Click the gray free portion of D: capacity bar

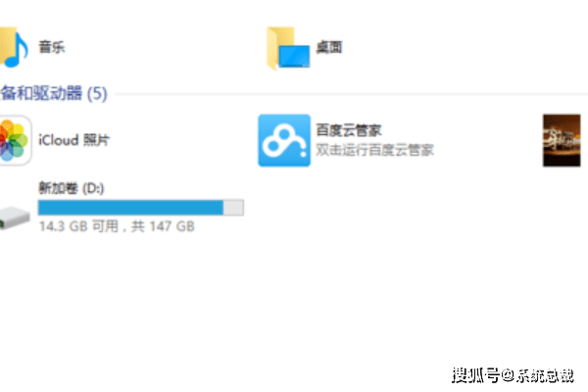(x=233, y=208)
